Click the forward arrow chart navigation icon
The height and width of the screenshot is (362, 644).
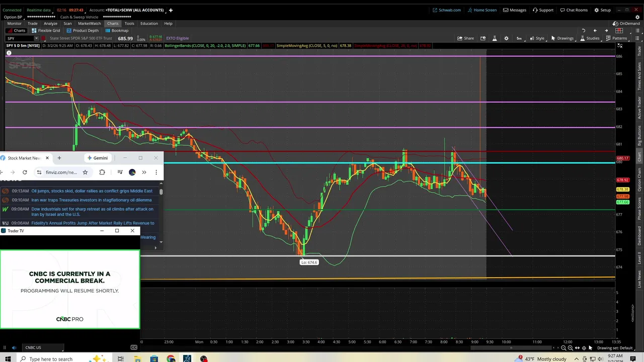[x=606, y=31]
